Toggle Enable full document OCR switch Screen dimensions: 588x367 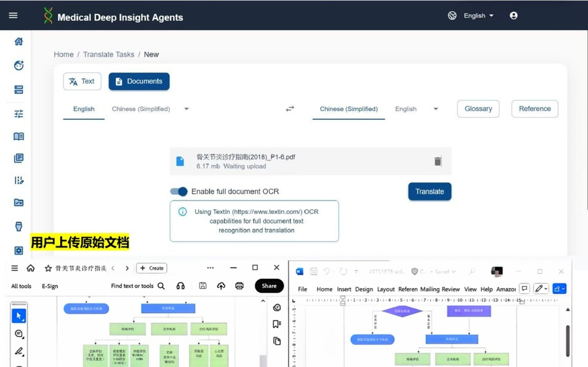tap(178, 191)
